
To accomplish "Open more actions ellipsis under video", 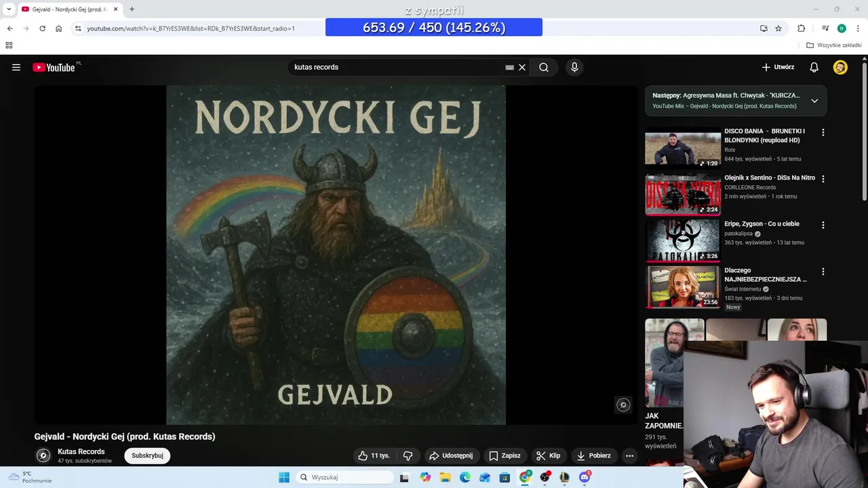I will coord(629,455).
